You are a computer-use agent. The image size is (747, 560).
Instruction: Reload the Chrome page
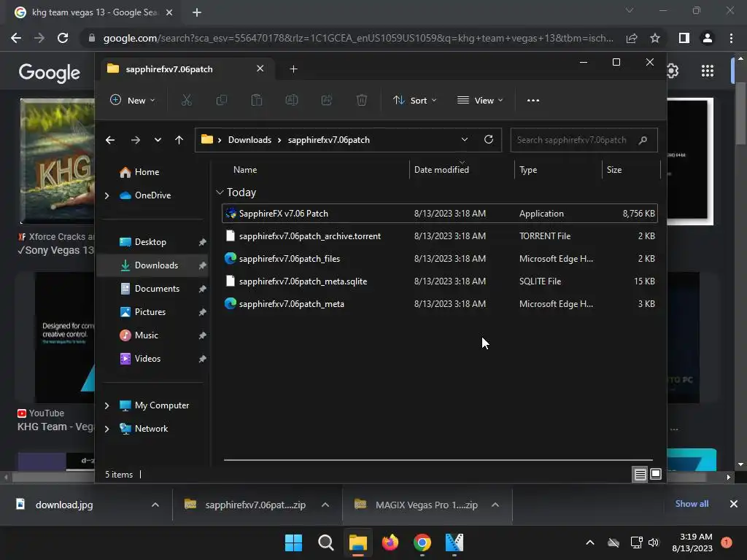(x=63, y=38)
